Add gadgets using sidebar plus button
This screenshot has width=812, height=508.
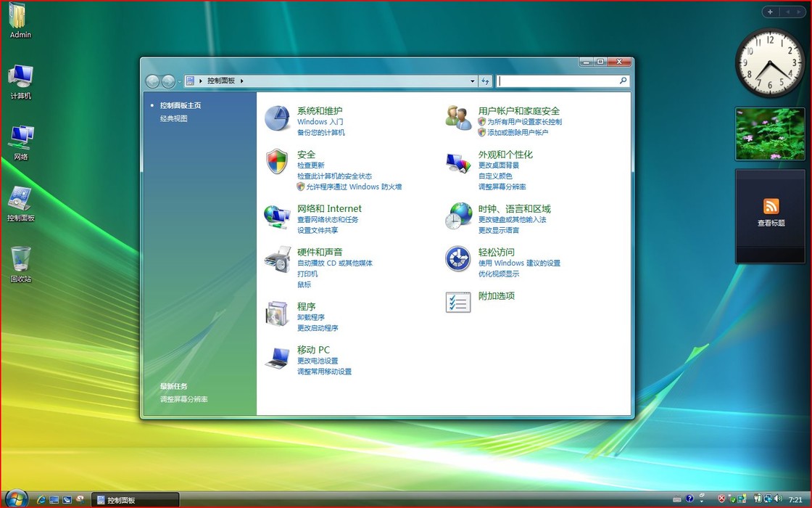point(770,12)
